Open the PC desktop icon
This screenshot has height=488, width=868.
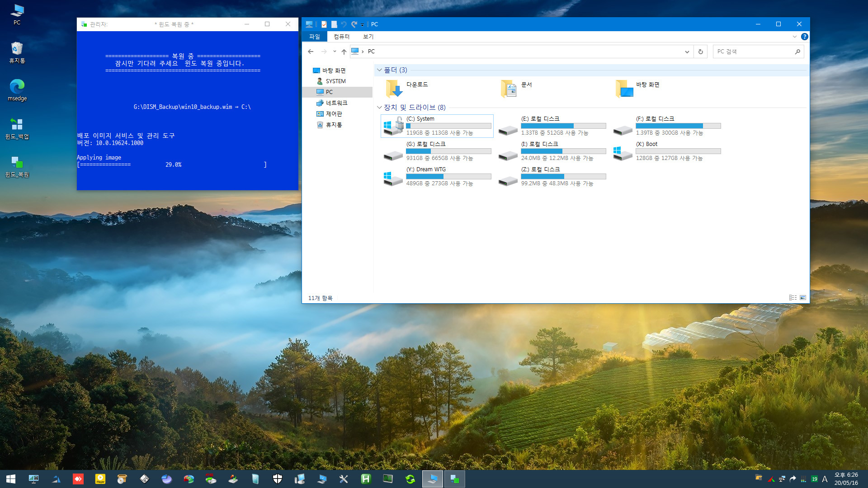click(17, 14)
